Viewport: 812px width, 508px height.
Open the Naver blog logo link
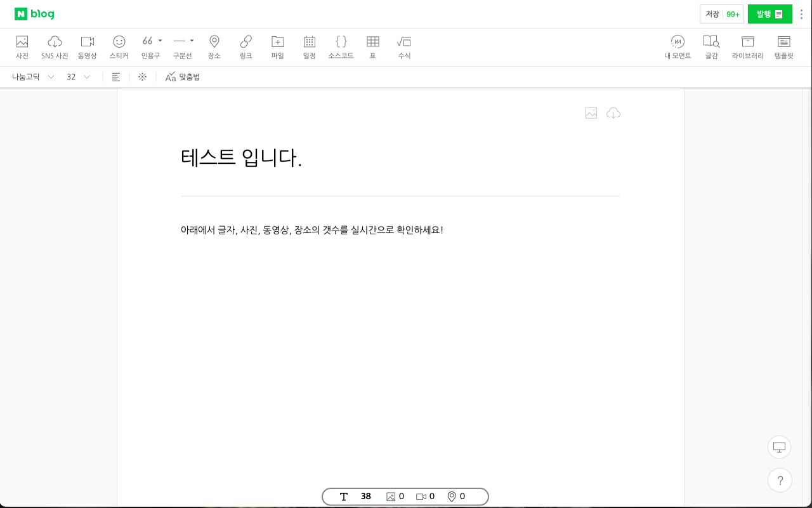click(x=34, y=14)
